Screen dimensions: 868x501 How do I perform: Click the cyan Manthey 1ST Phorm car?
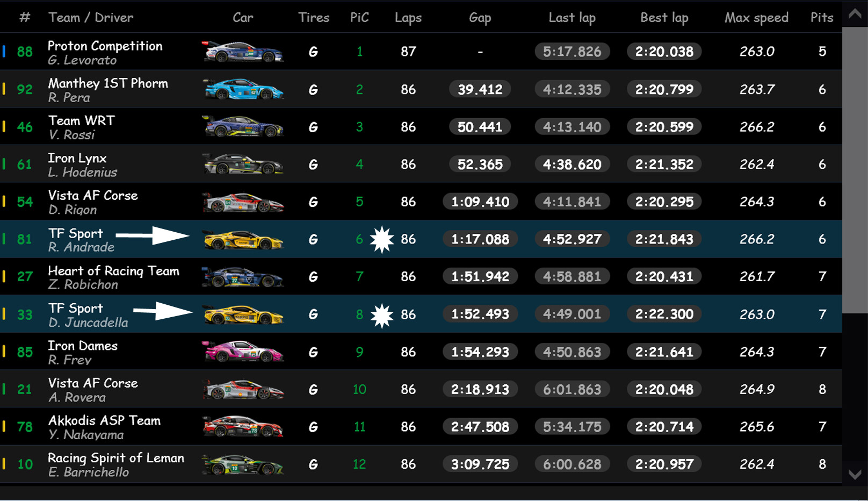point(243,89)
